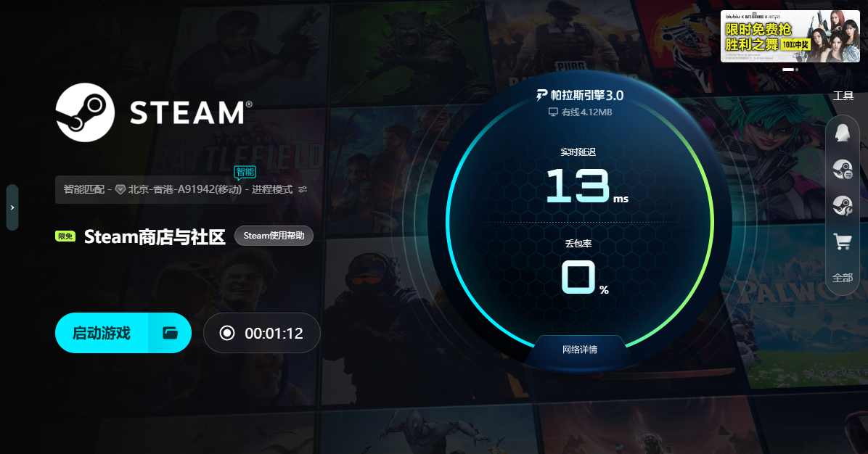Click the 智能 smart mode badge

(x=245, y=173)
